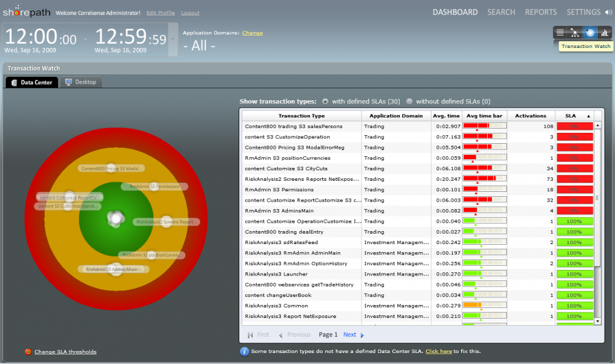This screenshot has height=364, width=615.
Task: Open the SEARCH menu
Action: (501, 12)
